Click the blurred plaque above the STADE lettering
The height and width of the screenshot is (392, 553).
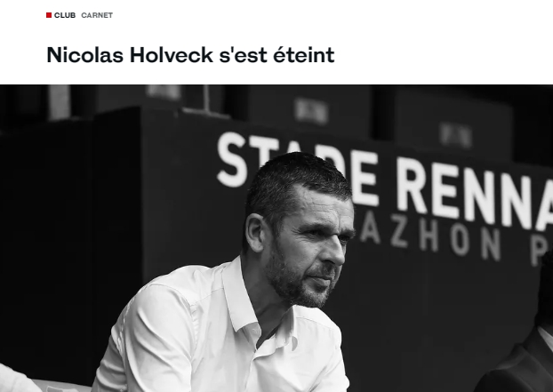[312, 111]
